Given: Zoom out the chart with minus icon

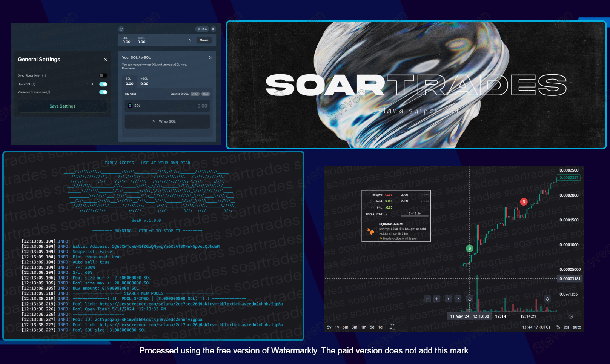Looking at the screenshot, I should (427, 299).
